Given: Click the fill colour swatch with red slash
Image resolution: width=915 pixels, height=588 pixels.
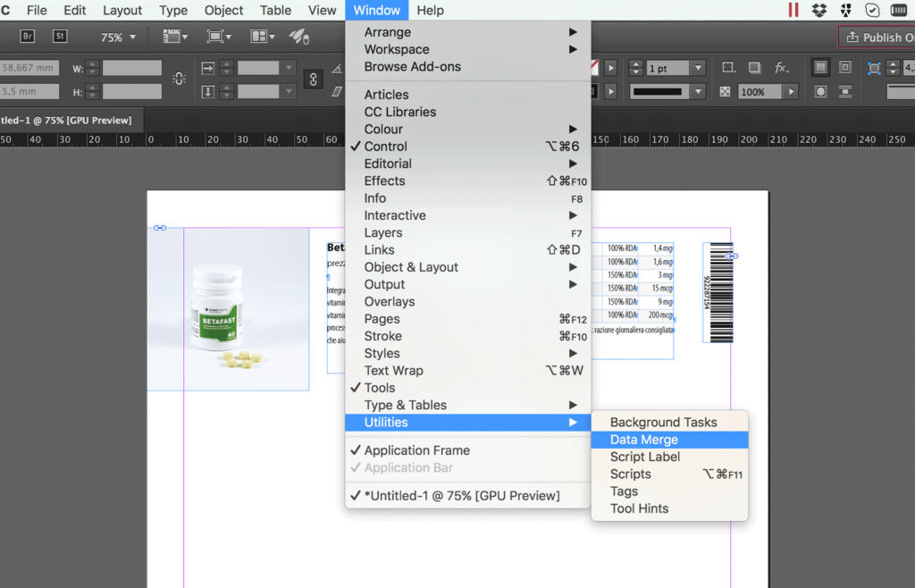Looking at the screenshot, I should coord(594,68).
